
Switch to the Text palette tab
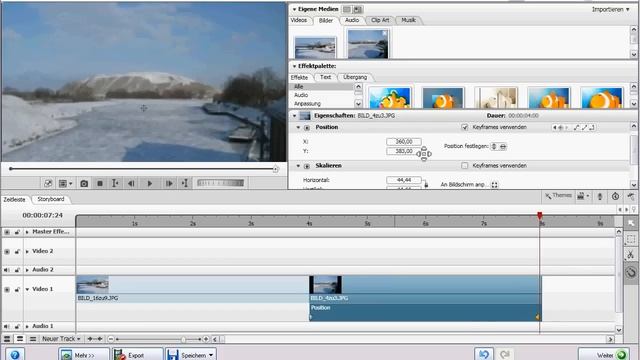pyautogui.click(x=325, y=77)
